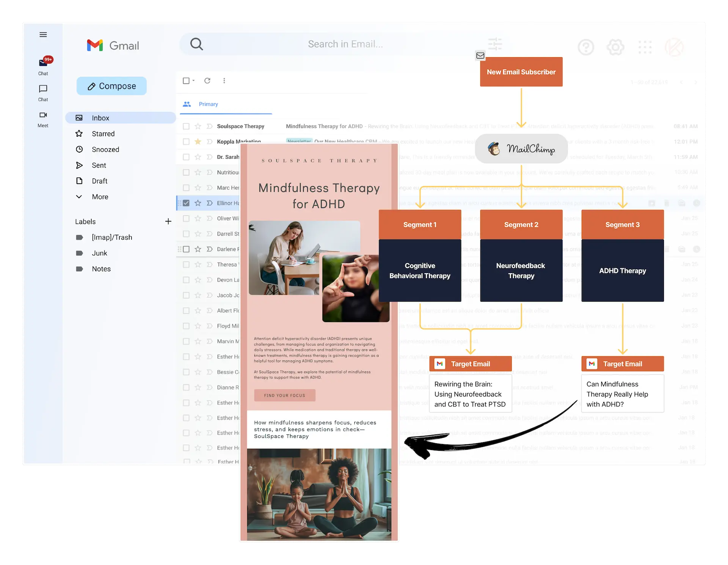Image resolution: width=728 pixels, height=565 pixels.
Task: Tick the Devon email checkbox
Action: pos(186,280)
